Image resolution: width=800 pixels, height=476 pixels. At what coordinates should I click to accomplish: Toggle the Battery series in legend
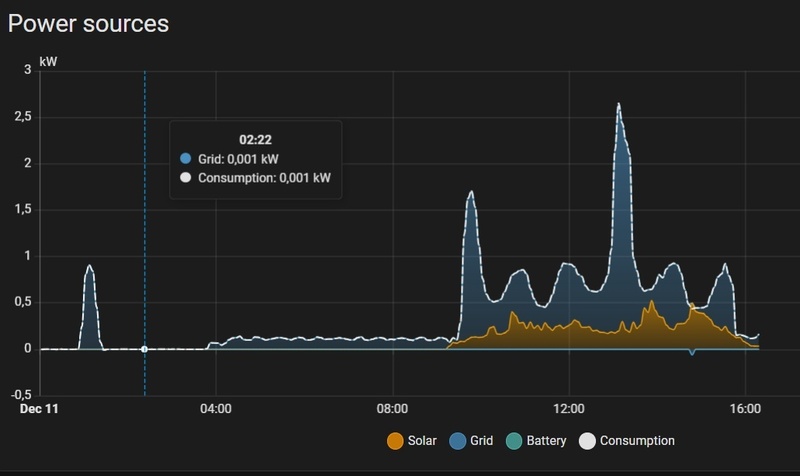[536, 441]
